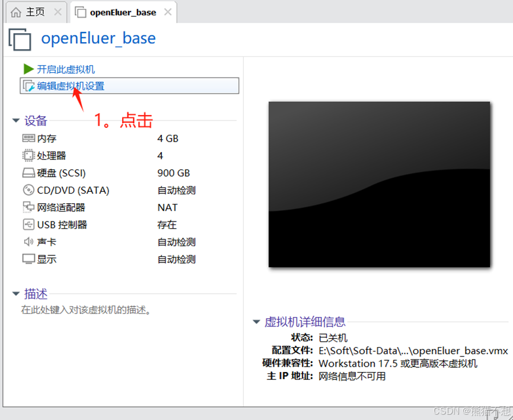This screenshot has height=420, width=513.
Task: Open the 声卡 sound card entry
Action: (x=46, y=242)
